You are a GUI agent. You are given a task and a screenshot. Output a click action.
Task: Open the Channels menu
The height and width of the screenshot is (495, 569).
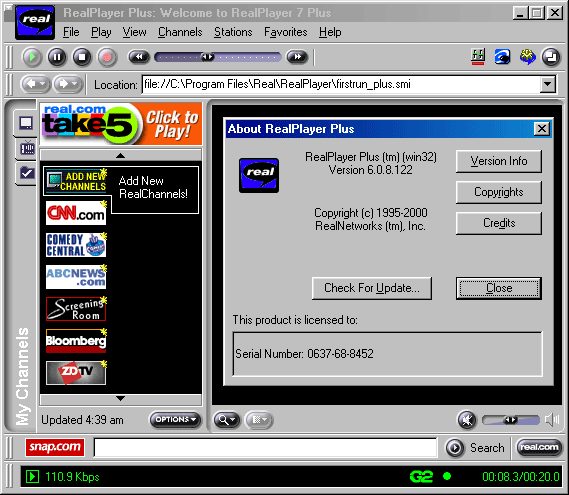[x=180, y=32]
